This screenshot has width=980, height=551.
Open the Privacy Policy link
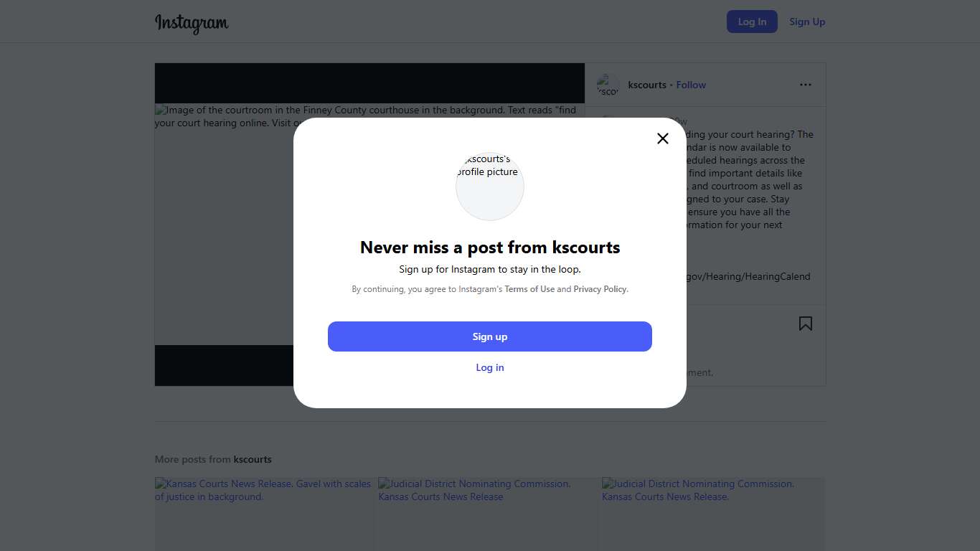click(x=600, y=289)
